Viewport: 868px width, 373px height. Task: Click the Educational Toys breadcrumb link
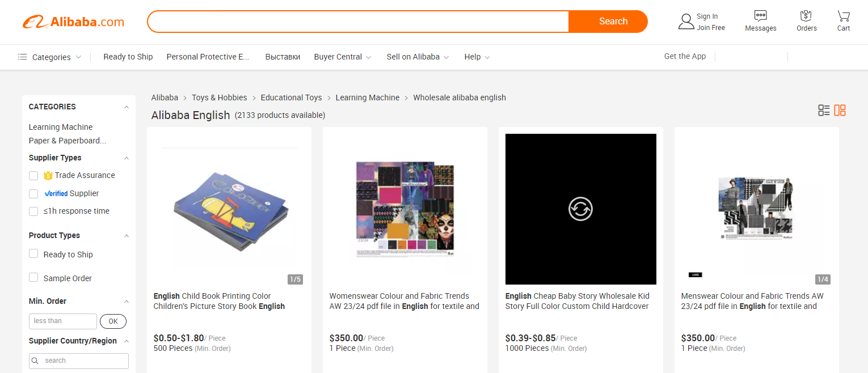291,98
